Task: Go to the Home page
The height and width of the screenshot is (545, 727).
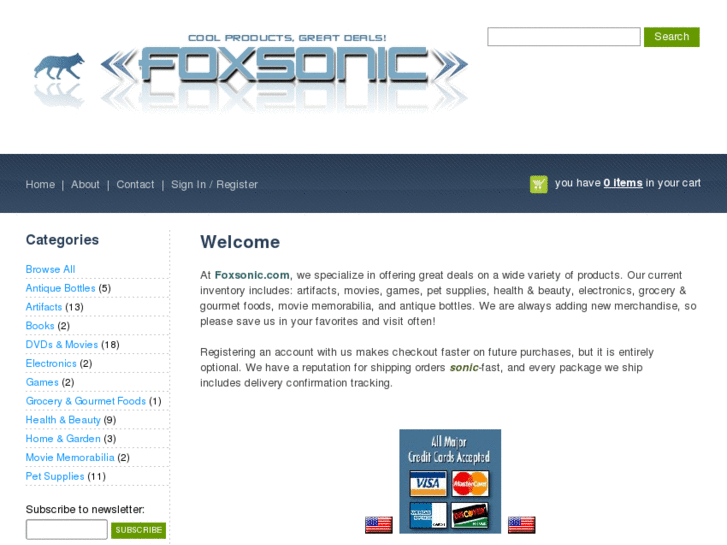Action: (40, 185)
